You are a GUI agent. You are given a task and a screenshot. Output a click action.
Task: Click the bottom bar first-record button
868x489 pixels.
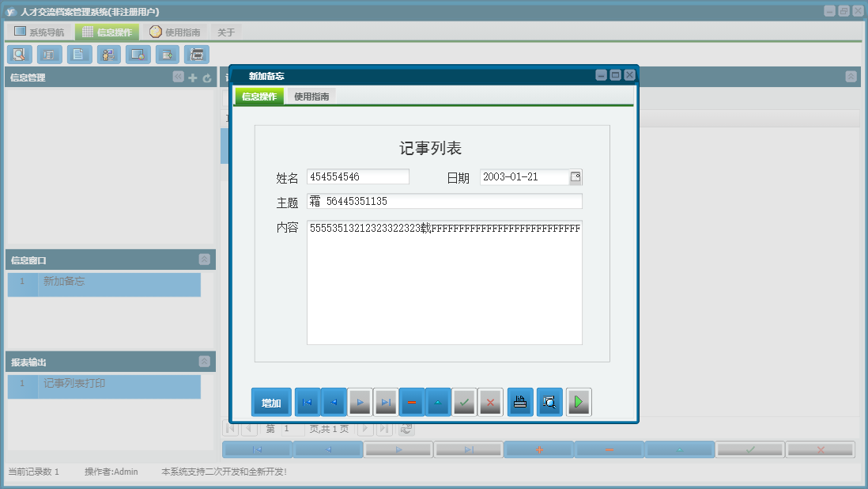[258, 449]
